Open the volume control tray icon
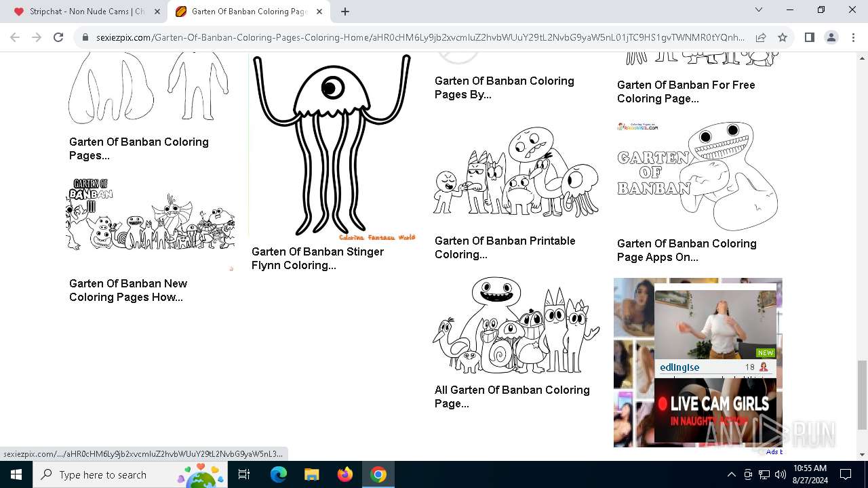Image resolution: width=868 pixels, height=488 pixels. 780,474
